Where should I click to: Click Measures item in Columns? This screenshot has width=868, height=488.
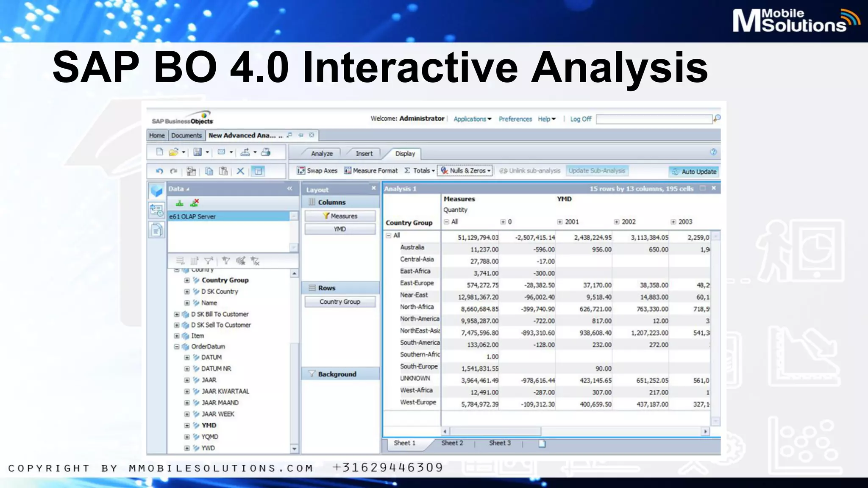pos(340,216)
